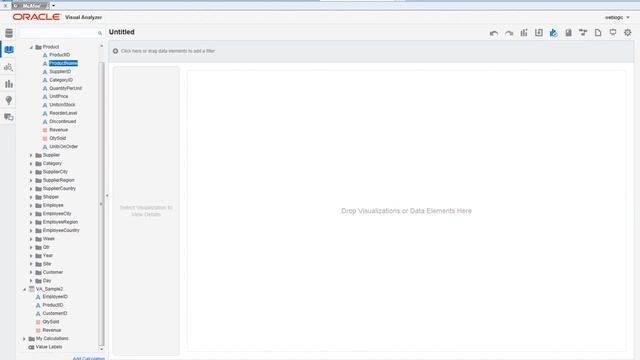Select QtySold under the Product folder
The width and height of the screenshot is (640, 360).
point(58,138)
